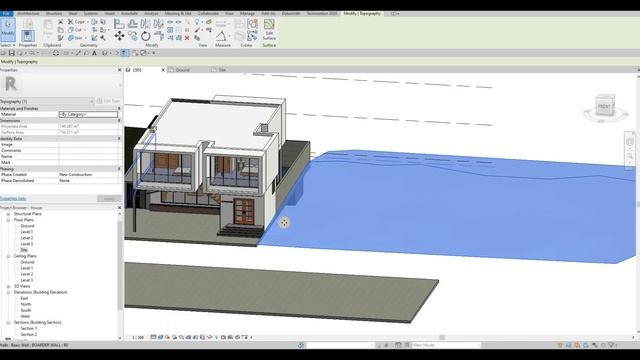Image resolution: width=640 pixels, height=360 pixels.
Task: Click the Mirror Pick Axis icon
Action: click(x=146, y=24)
